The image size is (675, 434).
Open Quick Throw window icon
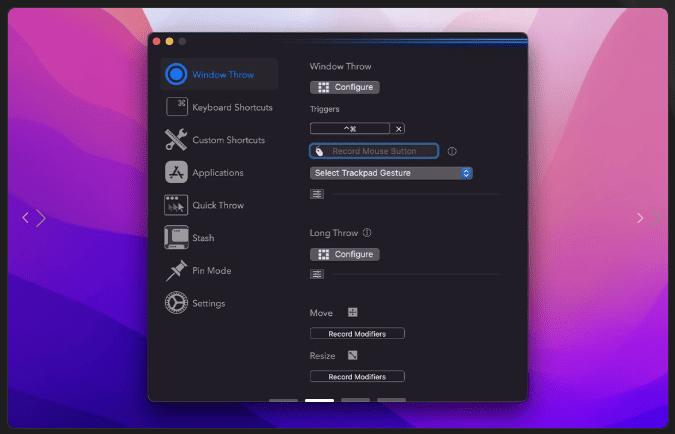point(176,205)
